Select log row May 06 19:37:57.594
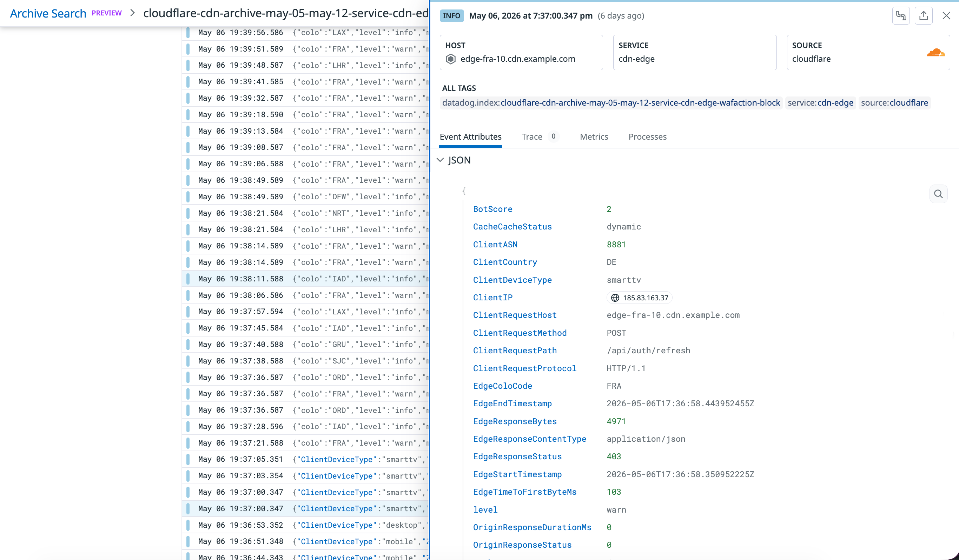Viewport: 959px width, 560px height. [306, 312]
